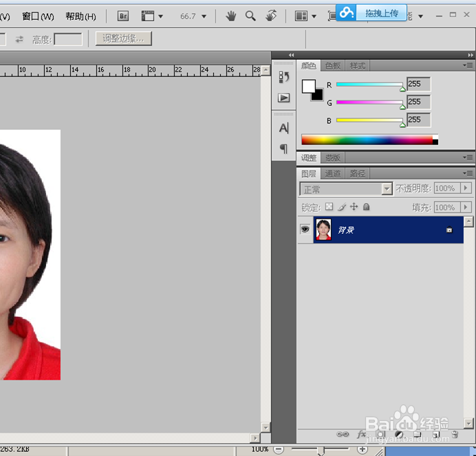The height and width of the screenshot is (456, 476).
Task: Switch to the 通道 tab
Action: click(x=333, y=173)
